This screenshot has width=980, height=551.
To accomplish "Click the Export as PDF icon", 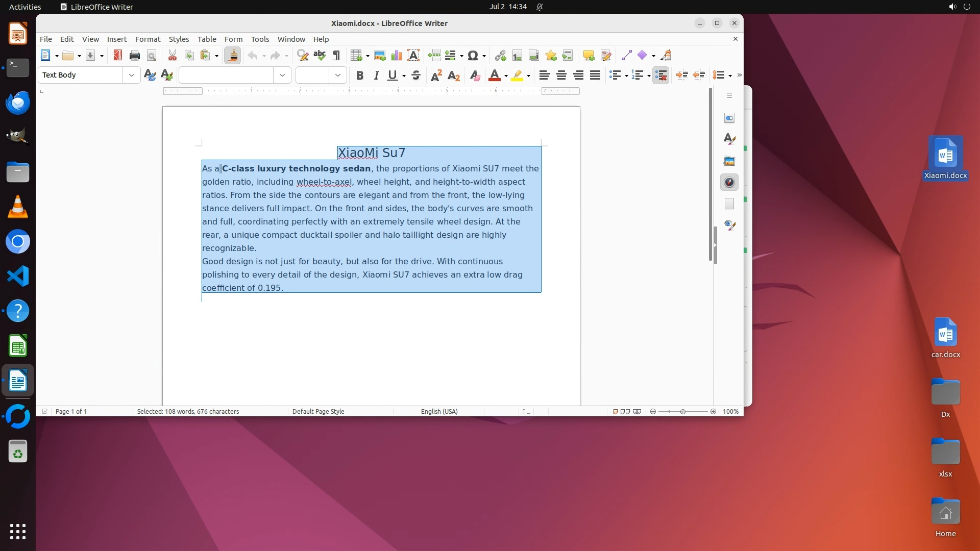I will pyautogui.click(x=118, y=56).
